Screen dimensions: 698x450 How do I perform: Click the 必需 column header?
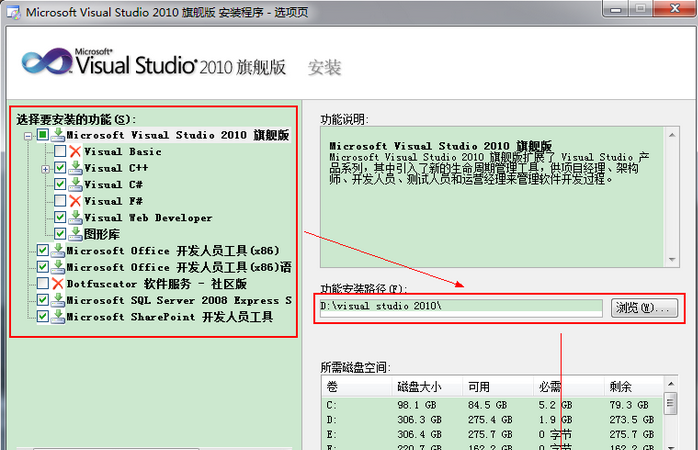click(568, 386)
